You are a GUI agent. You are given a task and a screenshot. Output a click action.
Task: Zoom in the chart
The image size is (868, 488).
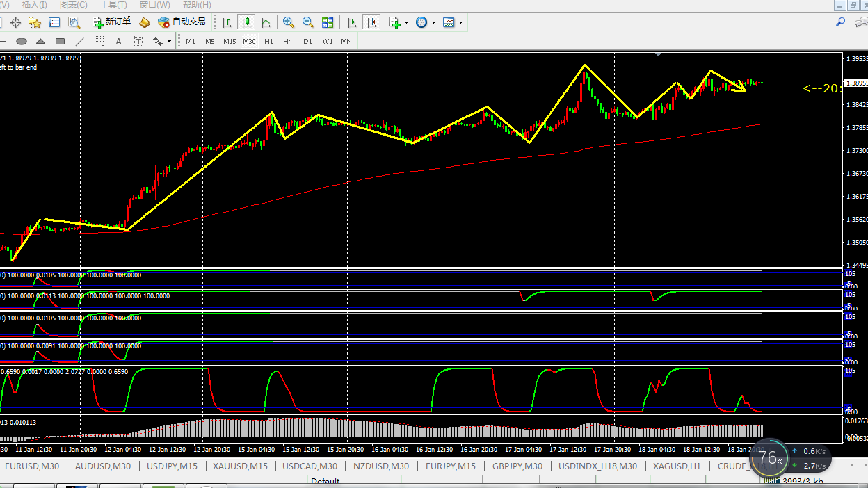pyautogui.click(x=289, y=22)
